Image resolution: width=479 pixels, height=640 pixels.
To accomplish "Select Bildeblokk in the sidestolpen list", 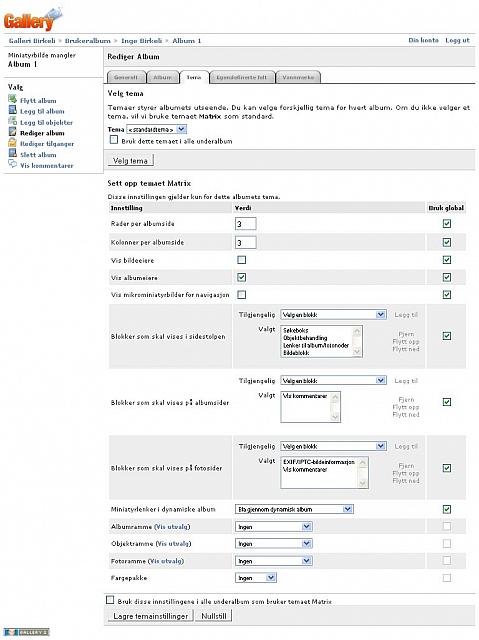I will click(296, 353).
